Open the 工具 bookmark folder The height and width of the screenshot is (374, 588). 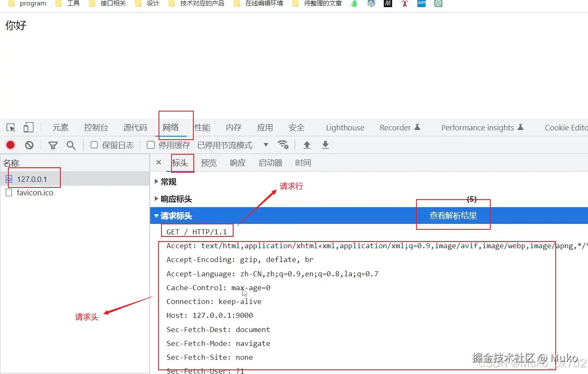click(68, 3)
